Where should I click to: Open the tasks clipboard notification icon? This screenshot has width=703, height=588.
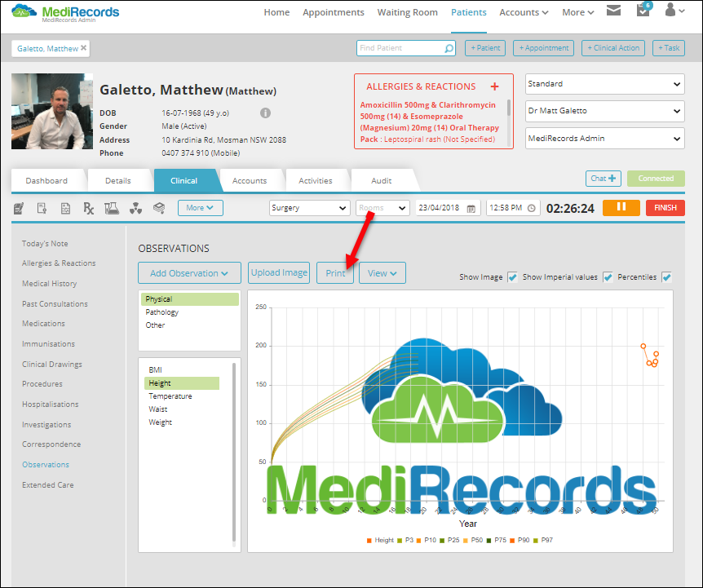click(643, 10)
